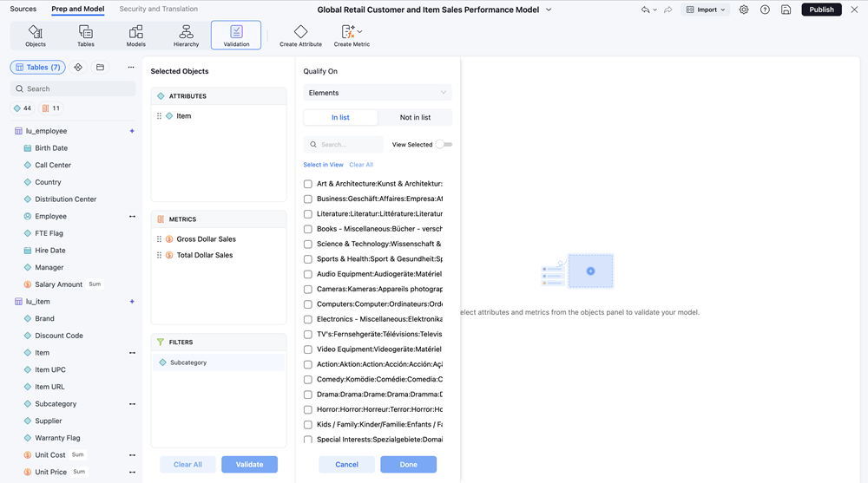Click the help question mark icon

(765, 10)
